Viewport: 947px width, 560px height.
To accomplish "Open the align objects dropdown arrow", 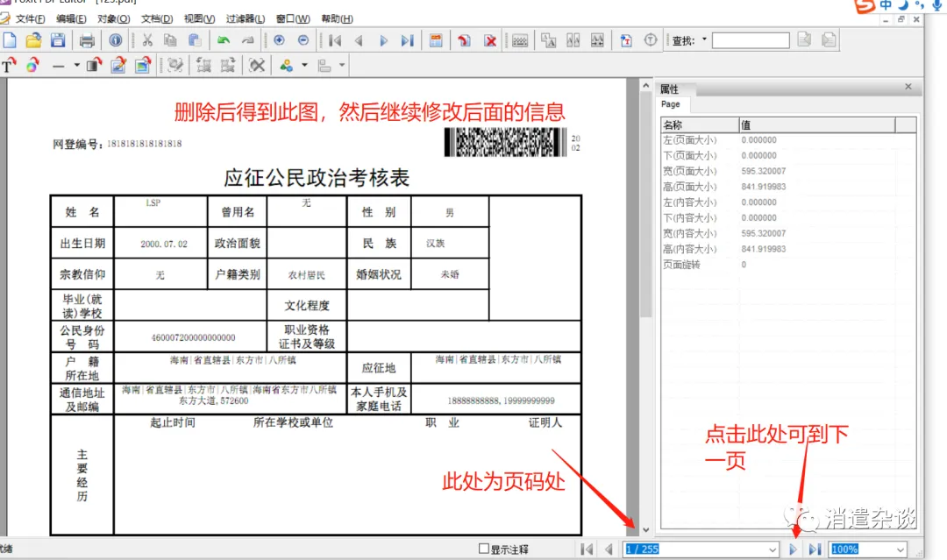I will [342, 65].
